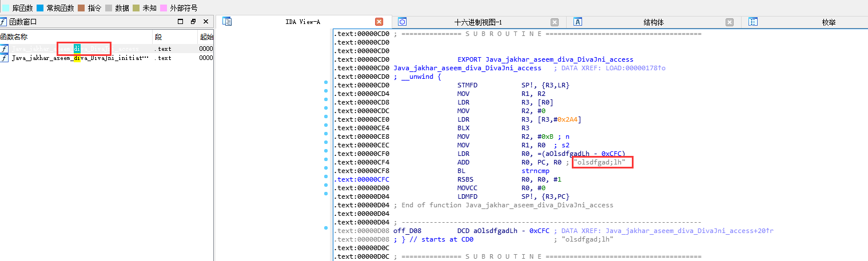Viewport: 868px width, 261px height.
Task: Open the 枚举 tab
Action: pyautogui.click(x=829, y=22)
